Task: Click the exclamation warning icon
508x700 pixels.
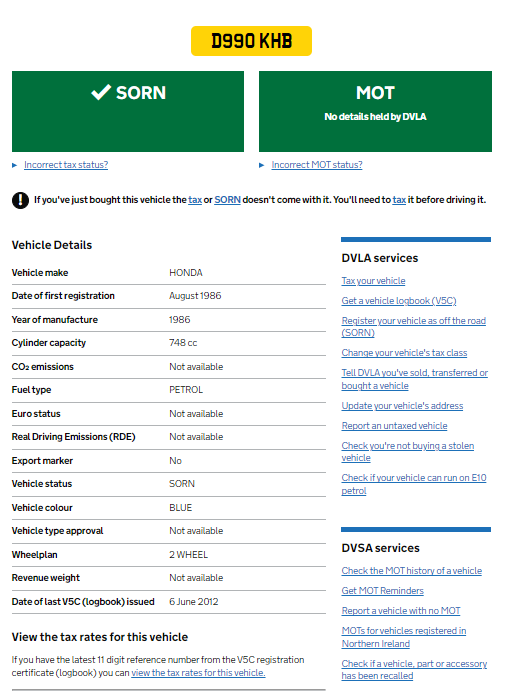Action: pos(20,200)
